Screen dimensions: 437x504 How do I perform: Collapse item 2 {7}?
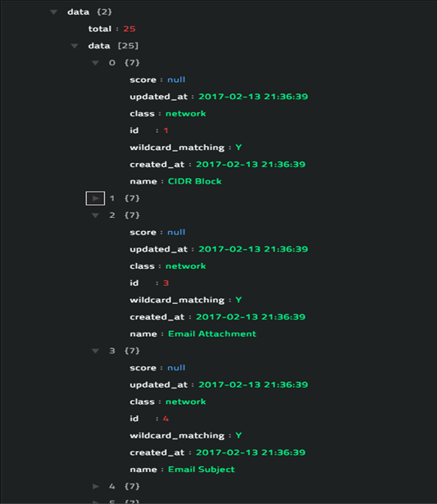[95, 216]
